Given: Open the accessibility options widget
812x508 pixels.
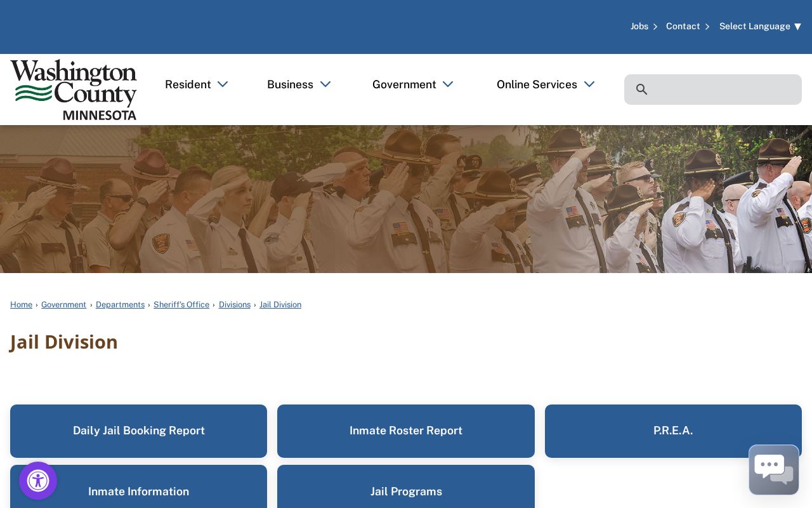Looking at the screenshot, I should click(38, 481).
